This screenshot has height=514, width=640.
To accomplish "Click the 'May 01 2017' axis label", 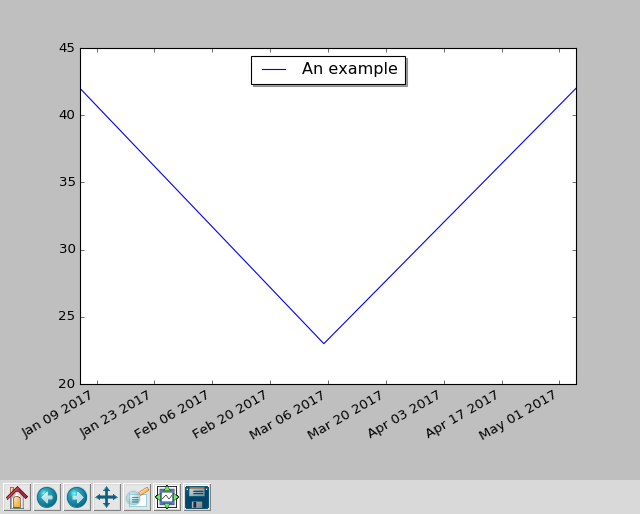I will click(517, 414).
